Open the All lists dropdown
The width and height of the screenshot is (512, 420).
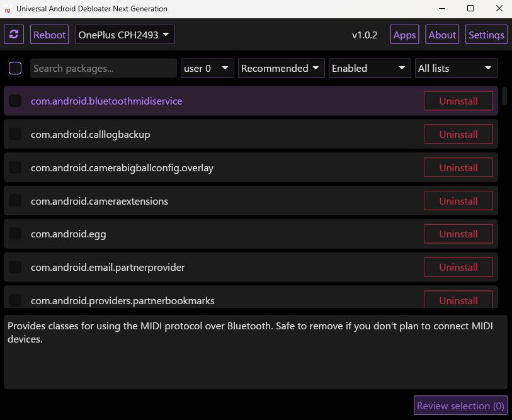[x=455, y=68]
